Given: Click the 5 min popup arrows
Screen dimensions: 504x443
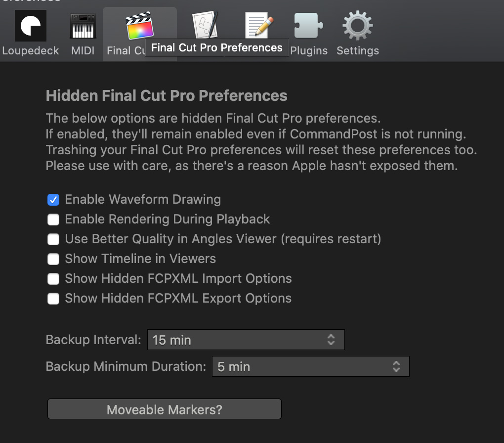Looking at the screenshot, I should [396, 366].
